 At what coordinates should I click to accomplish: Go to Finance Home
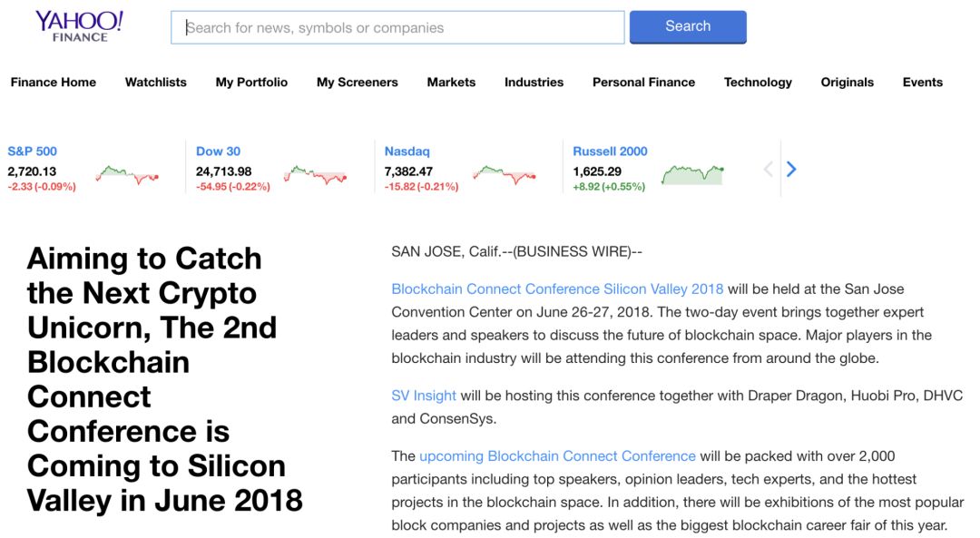pyautogui.click(x=54, y=82)
